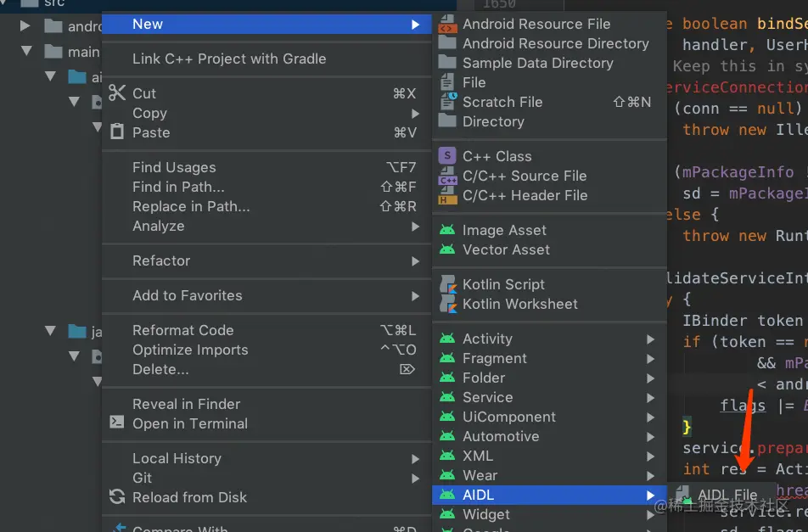Image resolution: width=808 pixels, height=532 pixels.
Task: Expand the Service submenu arrow
Action: 651,398
